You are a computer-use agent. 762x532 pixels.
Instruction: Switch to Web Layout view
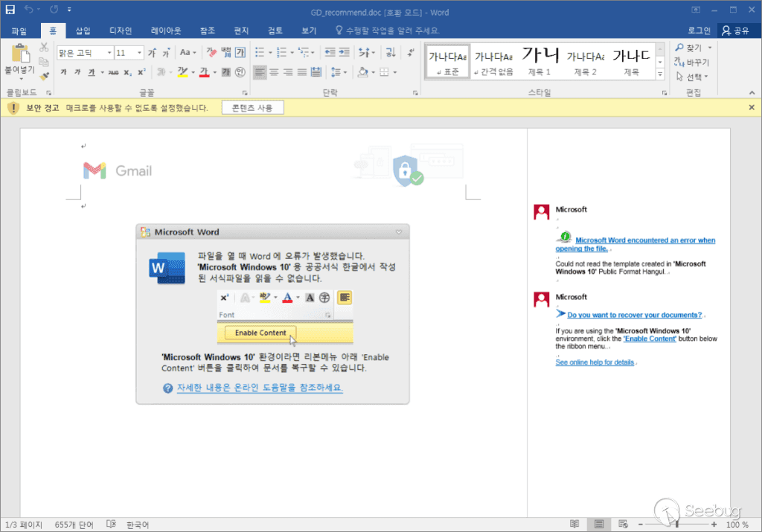click(x=623, y=525)
